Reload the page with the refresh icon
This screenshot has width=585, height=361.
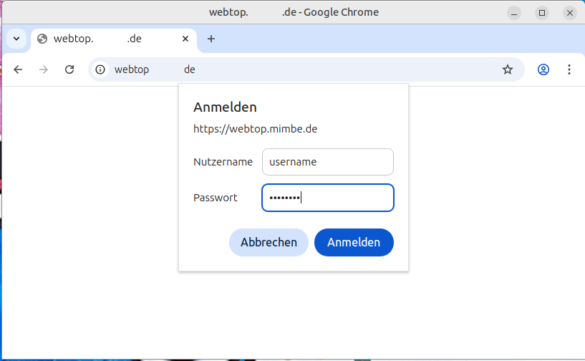69,69
